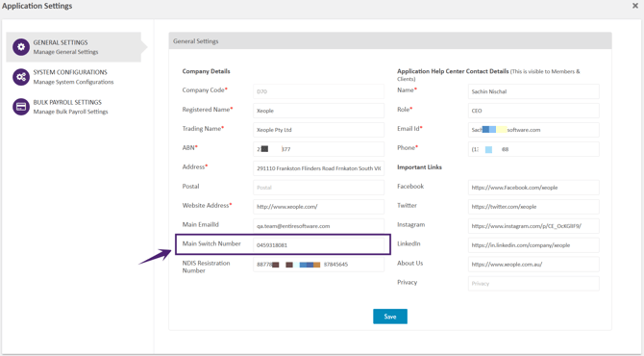Save the general settings
Screen dimensions: 644x356
(390, 317)
